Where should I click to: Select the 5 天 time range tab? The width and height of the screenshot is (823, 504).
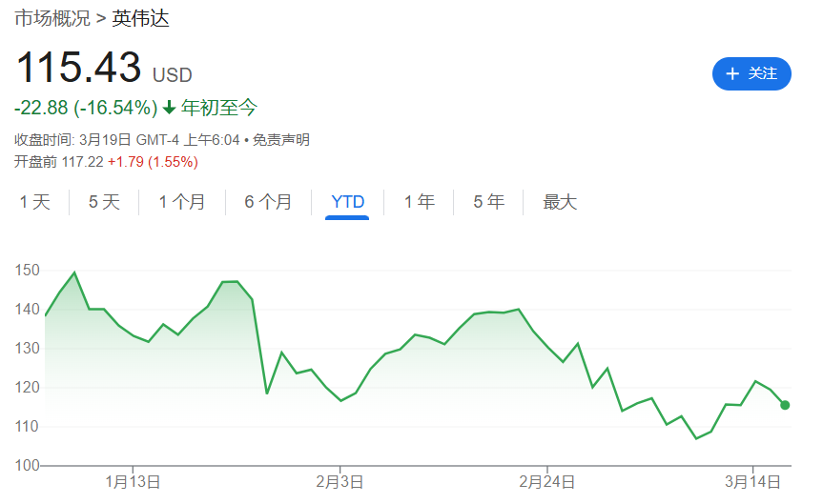point(104,202)
